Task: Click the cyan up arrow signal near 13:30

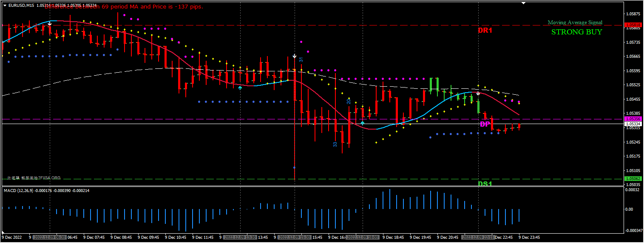Action: tap(240, 88)
